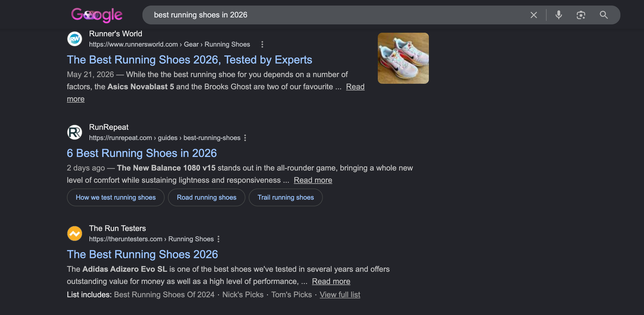
Task: Open The Best Running Shoes 2026 by Run Testers
Action: [x=142, y=255]
